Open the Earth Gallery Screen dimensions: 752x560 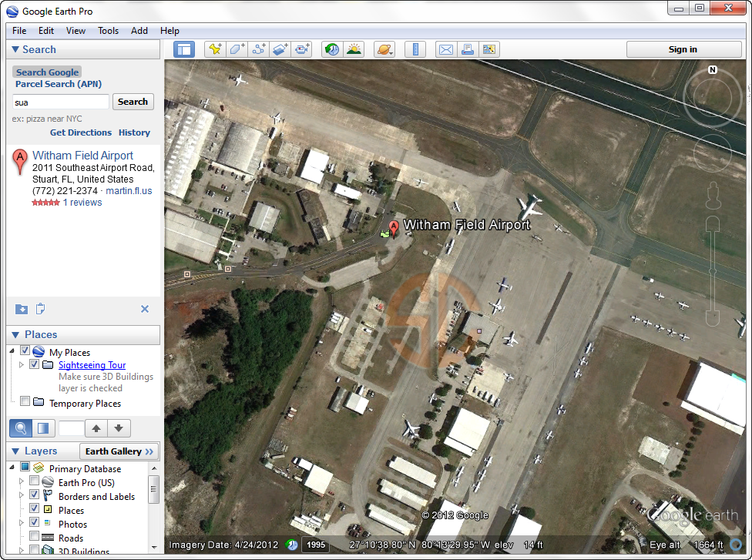[x=119, y=451]
